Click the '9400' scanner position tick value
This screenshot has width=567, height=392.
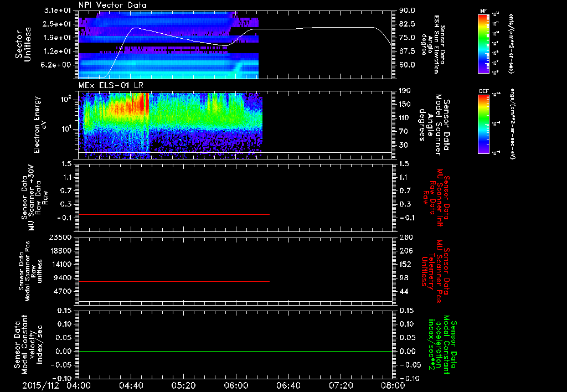click(x=62, y=278)
